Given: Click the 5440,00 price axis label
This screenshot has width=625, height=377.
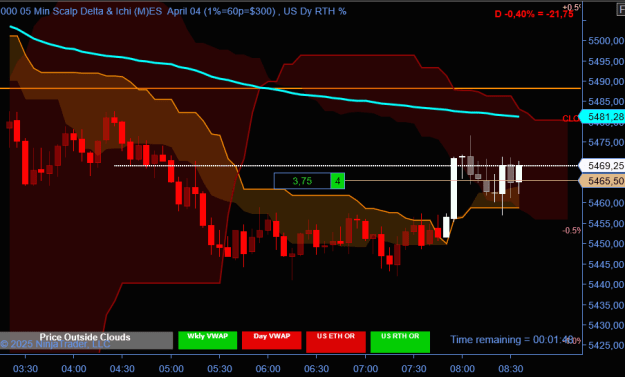Looking at the screenshot, I should tap(606, 285).
